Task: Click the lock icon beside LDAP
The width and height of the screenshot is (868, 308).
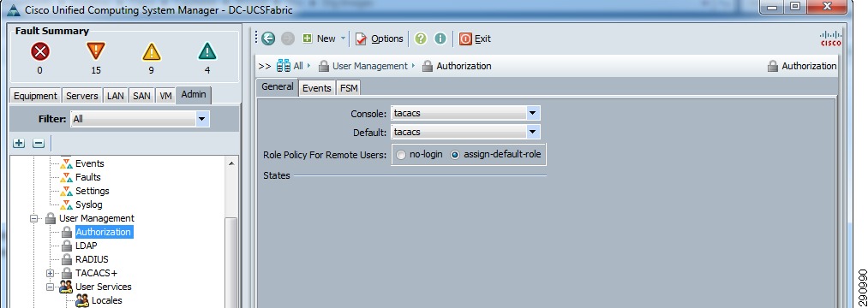Action: pos(67,246)
